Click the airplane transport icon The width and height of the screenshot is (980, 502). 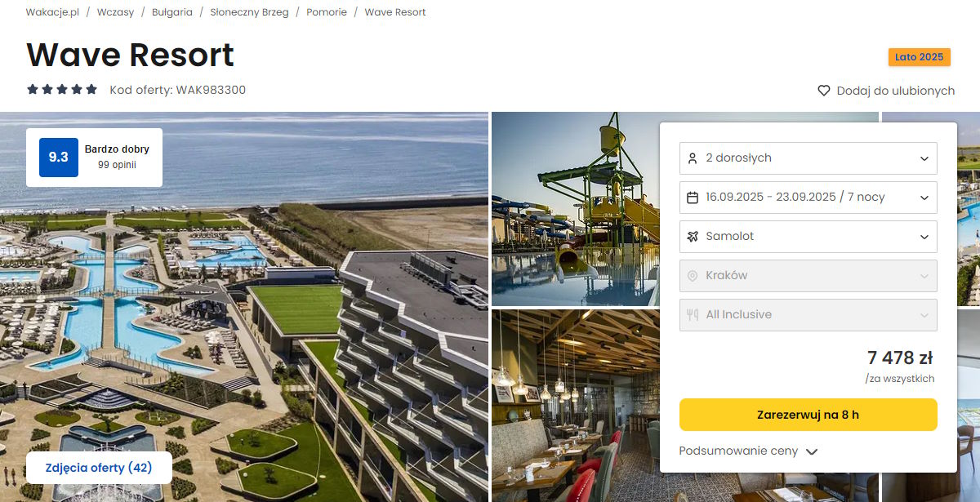coord(693,237)
